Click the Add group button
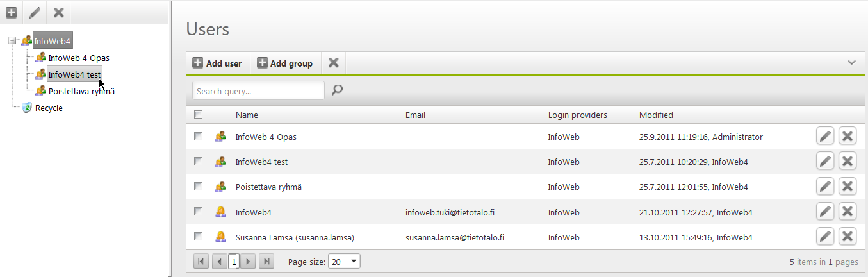 pyautogui.click(x=285, y=63)
